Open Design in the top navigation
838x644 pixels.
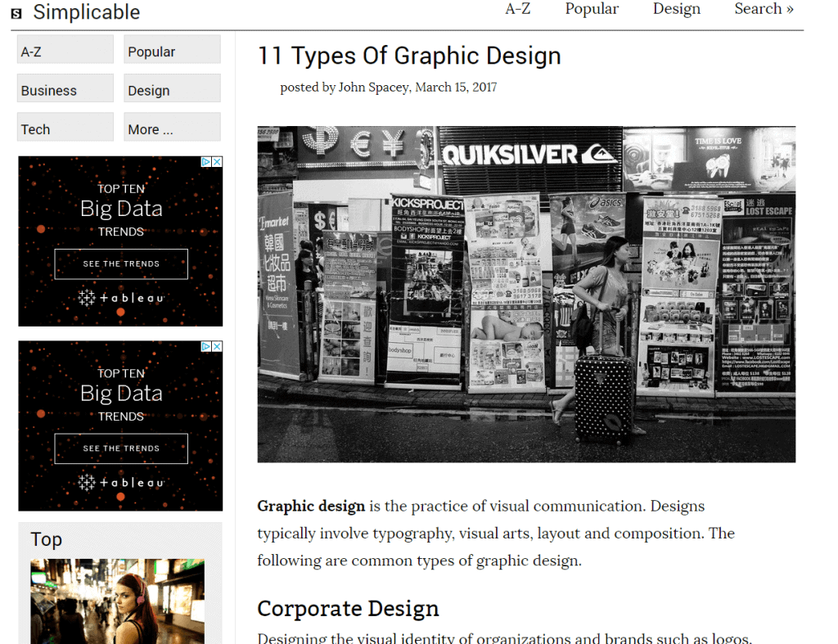[x=677, y=9]
